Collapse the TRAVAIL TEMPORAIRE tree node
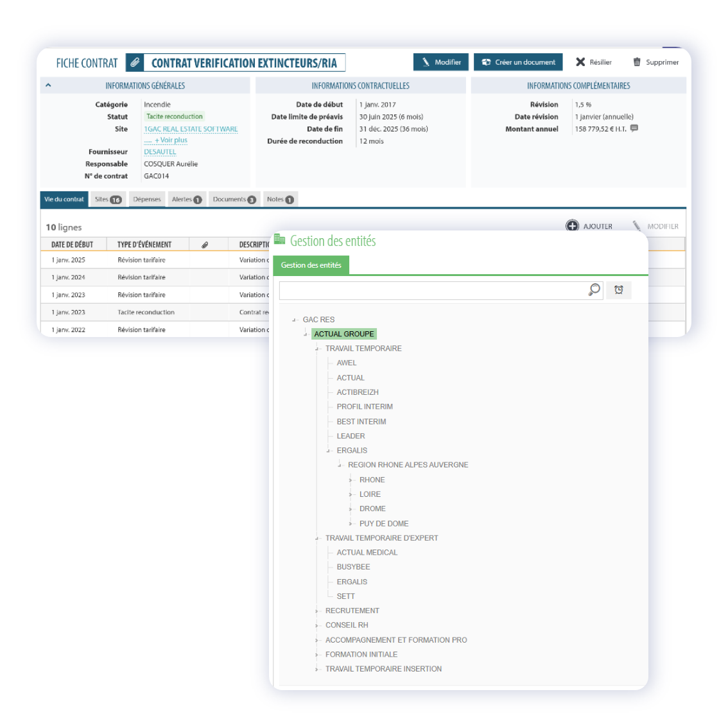The height and width of the screenshot is (728, 728). 317,349
